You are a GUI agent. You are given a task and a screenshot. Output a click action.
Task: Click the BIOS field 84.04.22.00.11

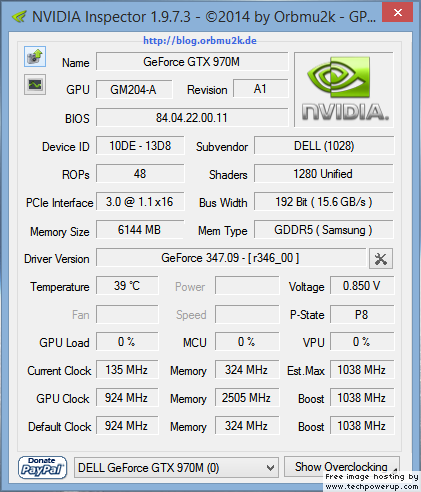click(192, 118)
